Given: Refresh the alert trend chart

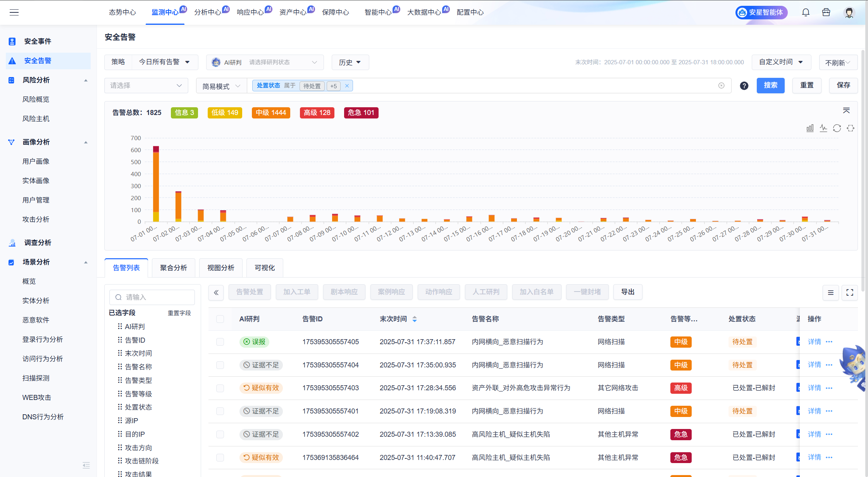Looking at the screenshot, I should [x=837, y=128].
